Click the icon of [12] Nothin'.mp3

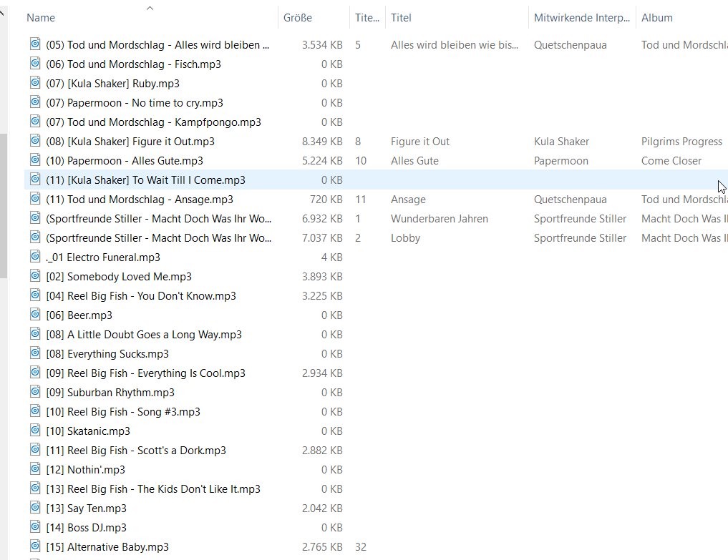point(35,469)
